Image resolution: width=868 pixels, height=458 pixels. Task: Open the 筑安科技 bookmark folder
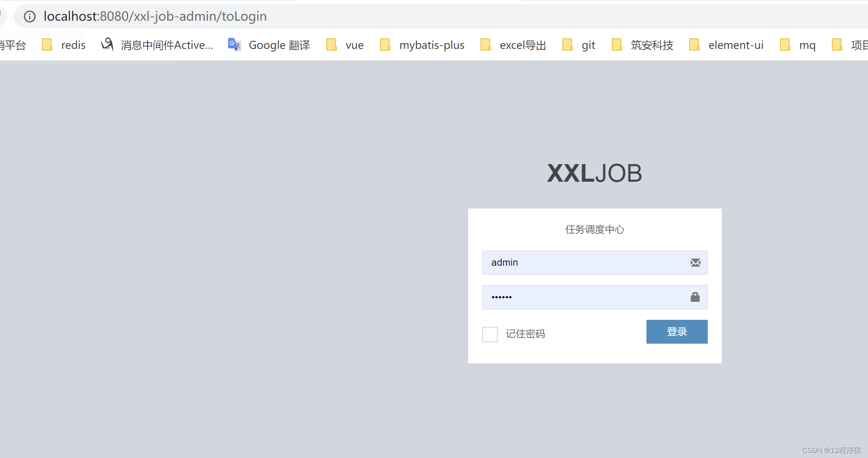point(643,45)
